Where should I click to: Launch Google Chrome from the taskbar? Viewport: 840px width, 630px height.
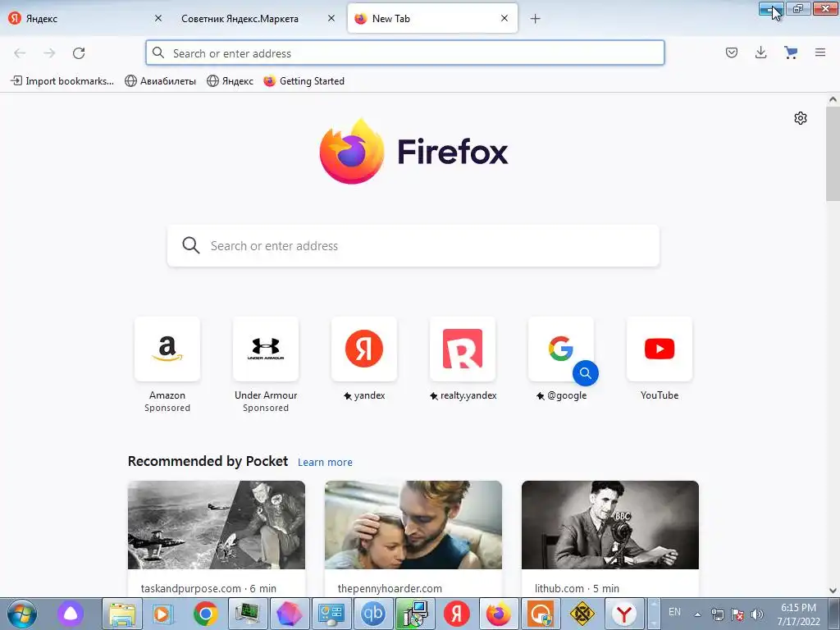[x=206, y=614]
